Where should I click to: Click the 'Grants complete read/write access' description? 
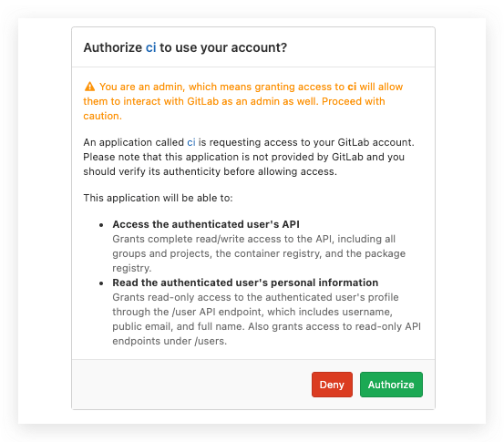click(259, 253)
